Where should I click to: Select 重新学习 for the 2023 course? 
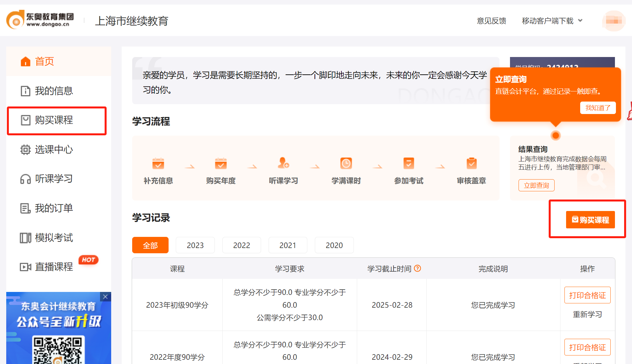click(587, 314)
